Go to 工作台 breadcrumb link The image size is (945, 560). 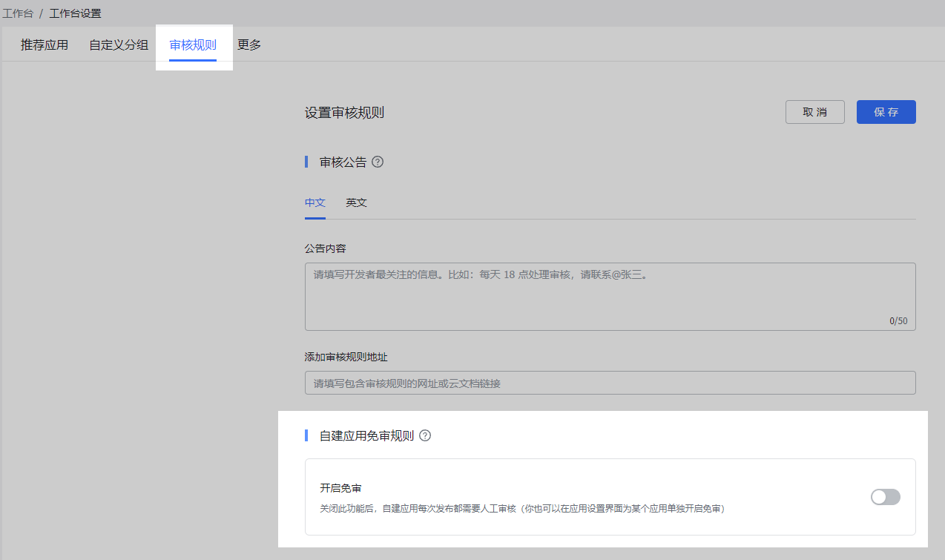point(18,13)
